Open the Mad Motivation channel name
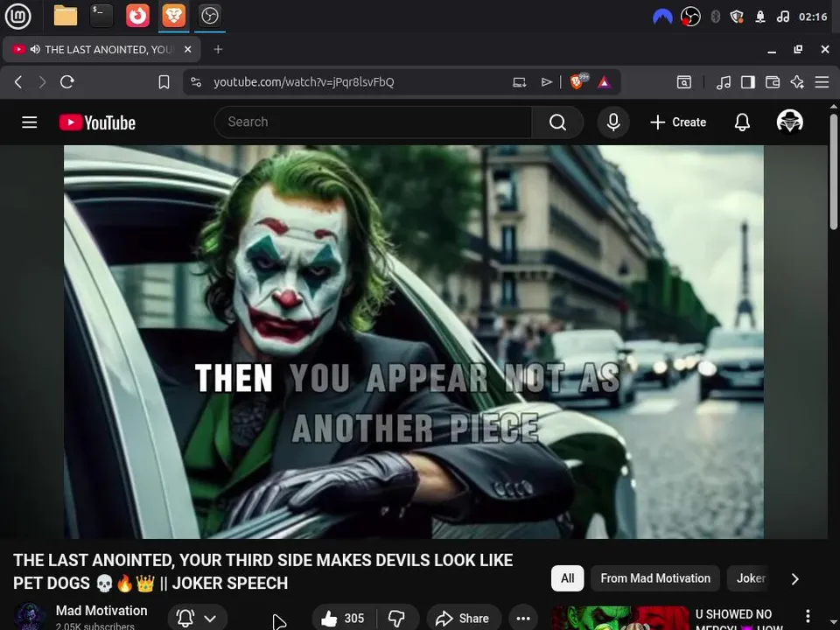This screenshot has width=840, height=630. point(101,611)
